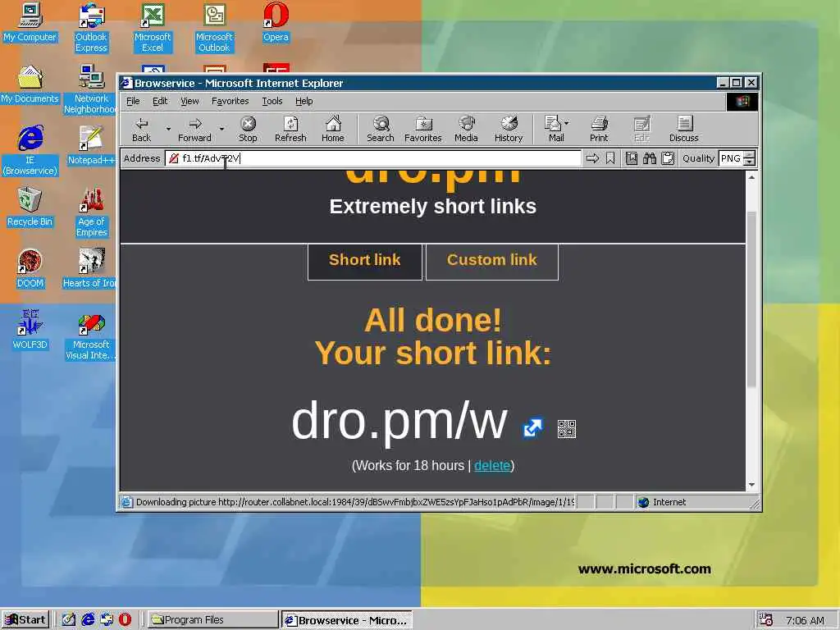This screenshot has height=630, width=840.
Task: Click the dro.pm/w short link text
Action: (x=399, y=422)
